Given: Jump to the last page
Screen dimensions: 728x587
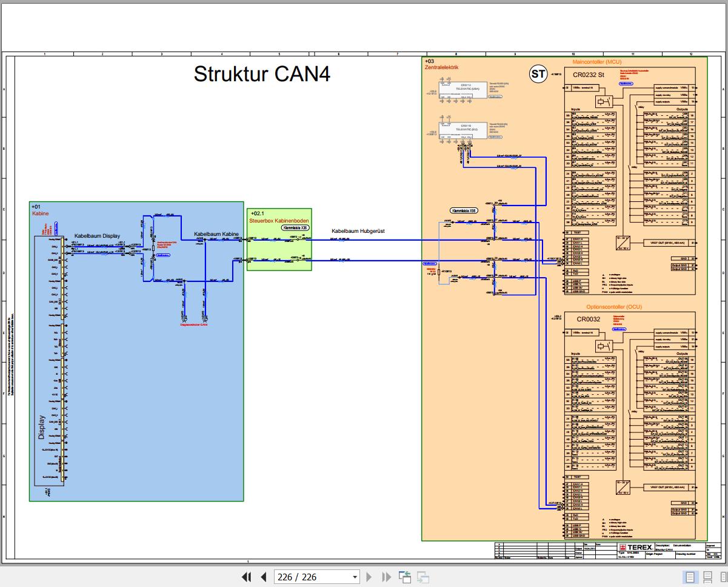Looking at the screenshot, I should [386, 577].
